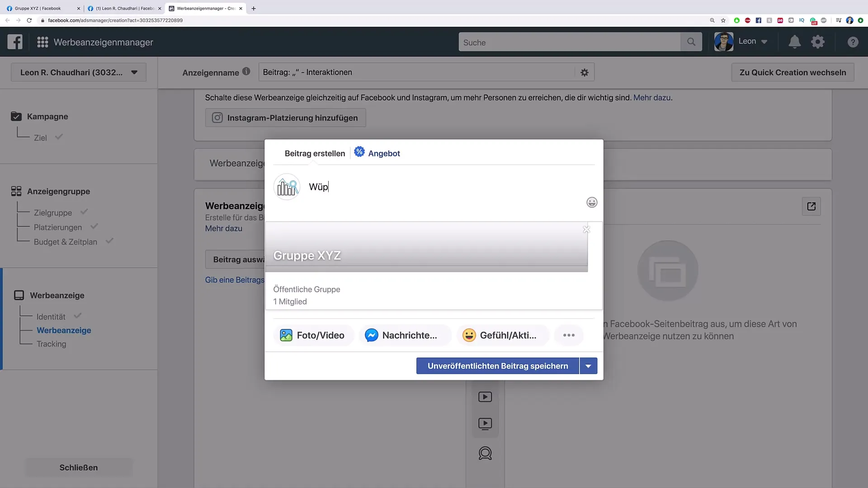Open save button dropdown arrow
The width and height of the screenshot is (868, 488).
tap(588, 366)
